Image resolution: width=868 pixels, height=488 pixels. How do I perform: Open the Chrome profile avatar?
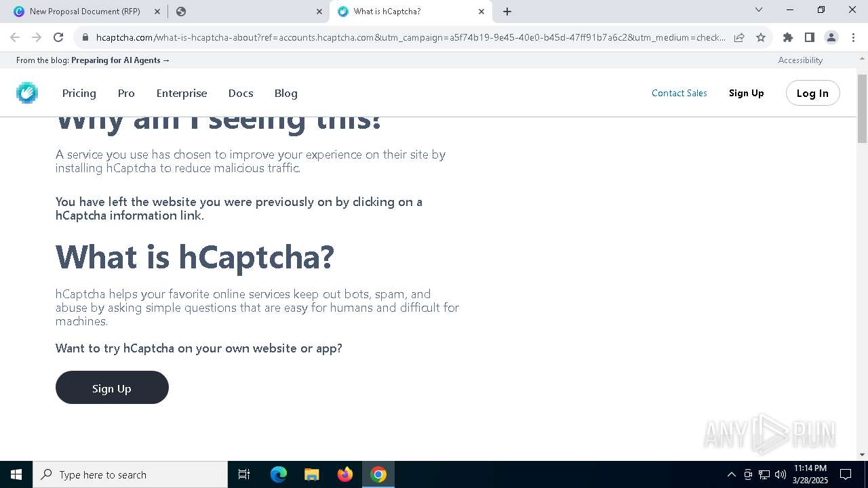831,37
